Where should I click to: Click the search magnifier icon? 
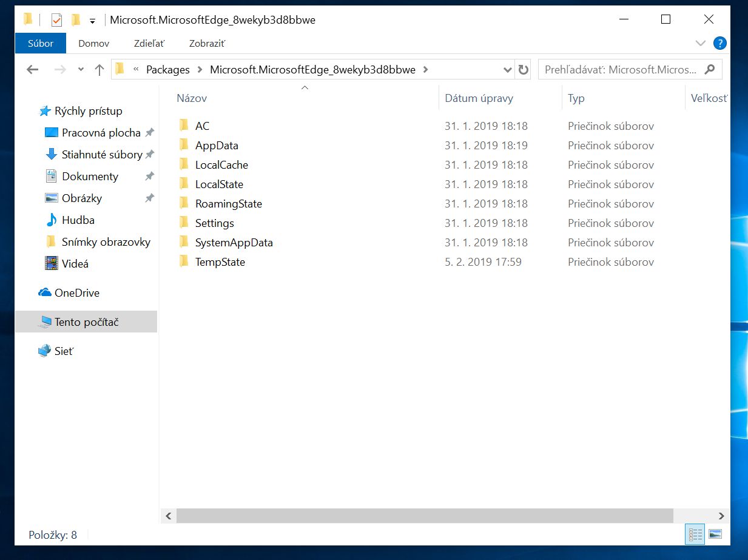tap(710, 70)
